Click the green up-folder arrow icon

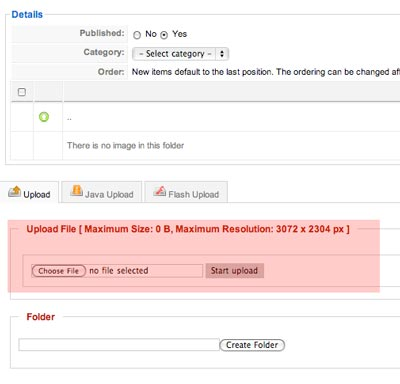point(44,117)
